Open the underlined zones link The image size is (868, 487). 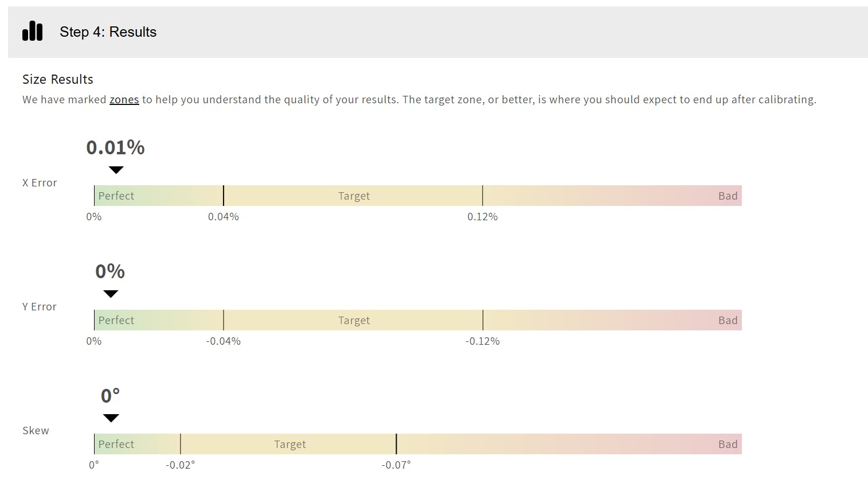(x=124, y=100)
